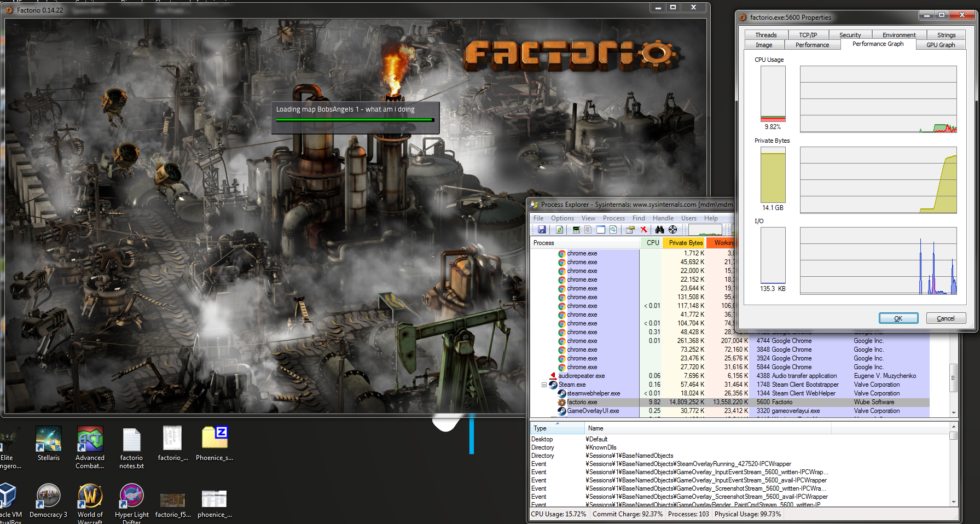The image size is (980, 524).
Task: Click the crosshair Find Window's Process icon
Action: click(673, 230)
